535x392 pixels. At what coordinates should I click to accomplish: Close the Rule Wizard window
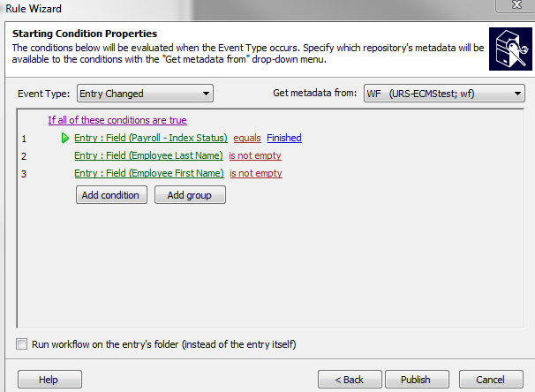click(516, 4)
